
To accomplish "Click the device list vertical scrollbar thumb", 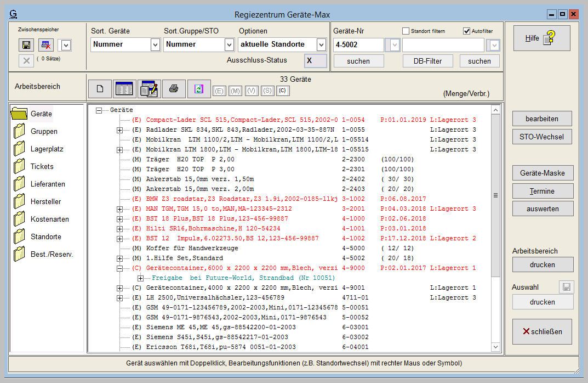I will [496, 195].
